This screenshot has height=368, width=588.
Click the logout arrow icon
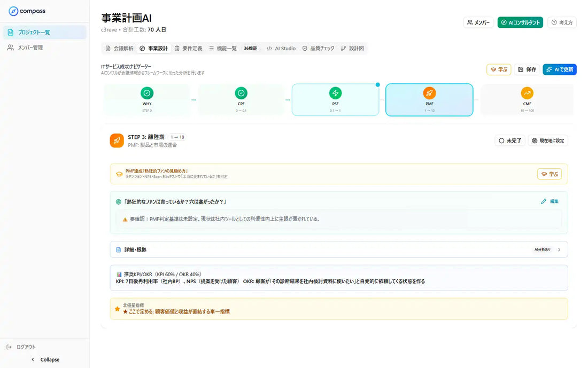point(10,347)
